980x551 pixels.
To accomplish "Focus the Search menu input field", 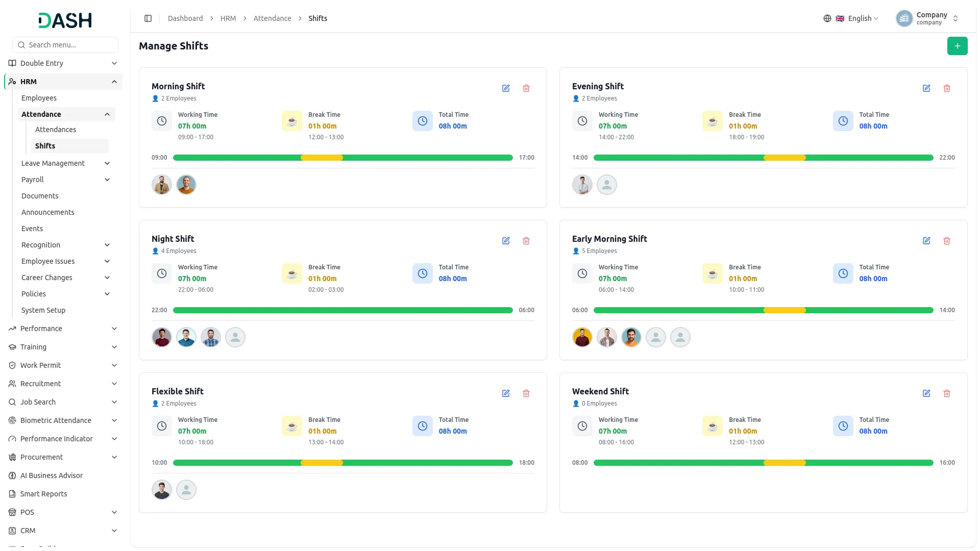I will (65, 45).
